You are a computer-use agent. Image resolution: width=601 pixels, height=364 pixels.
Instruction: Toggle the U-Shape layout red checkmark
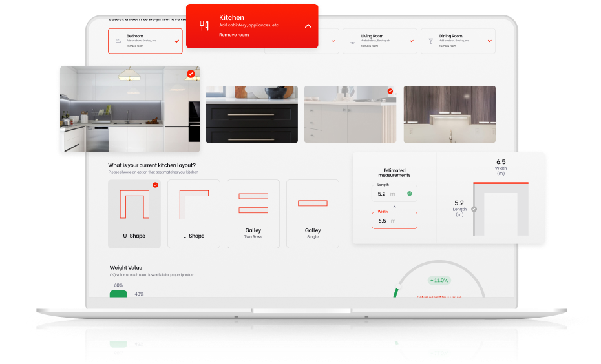pyautogui.click(x=155, y=185)
